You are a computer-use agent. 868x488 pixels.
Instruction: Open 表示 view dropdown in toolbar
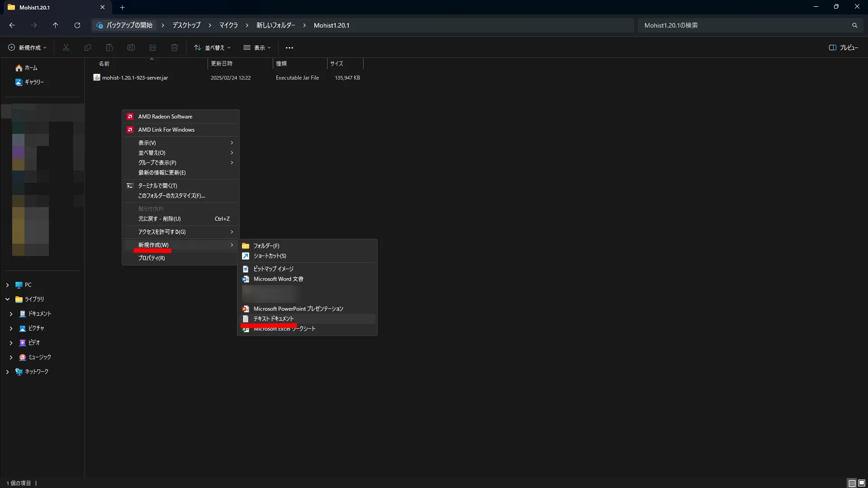257,47
